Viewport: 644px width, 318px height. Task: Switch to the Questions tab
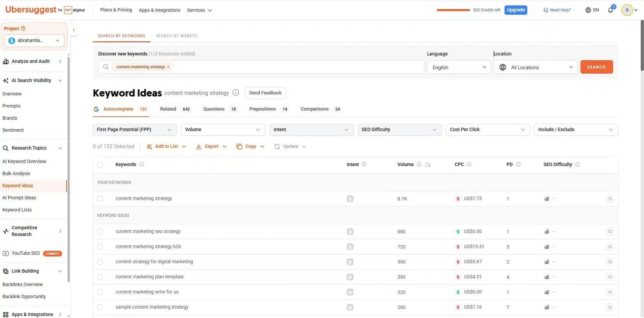point(220,109)
